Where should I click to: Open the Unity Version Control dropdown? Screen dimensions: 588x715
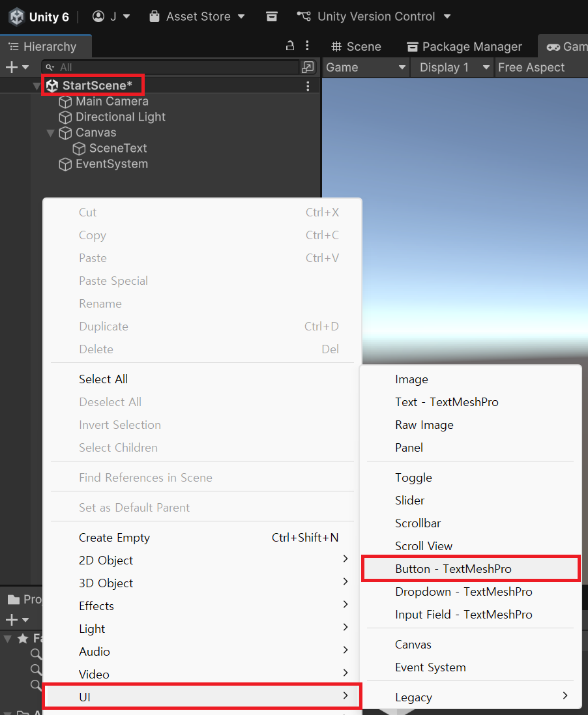point(374,16)
